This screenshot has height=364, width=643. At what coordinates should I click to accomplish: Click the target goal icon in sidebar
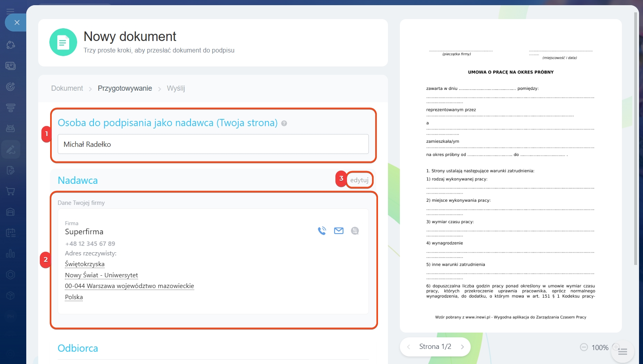pos(11,86)
